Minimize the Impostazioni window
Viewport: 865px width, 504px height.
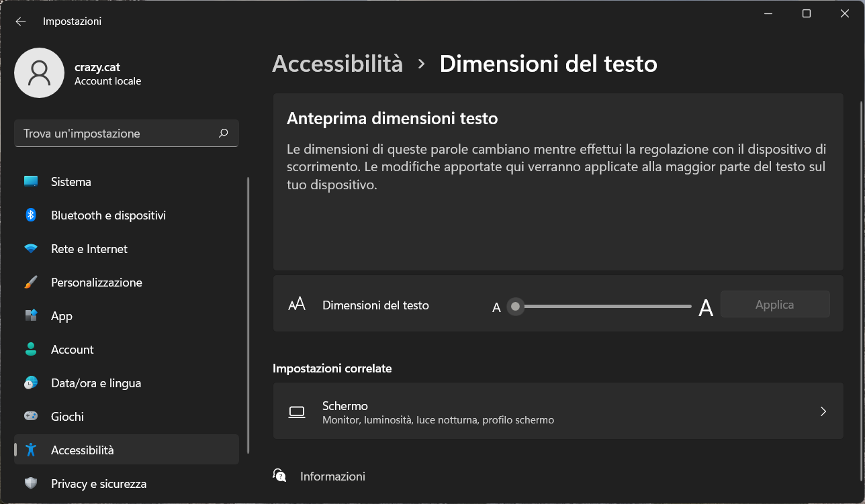click(x=768, y=13)
